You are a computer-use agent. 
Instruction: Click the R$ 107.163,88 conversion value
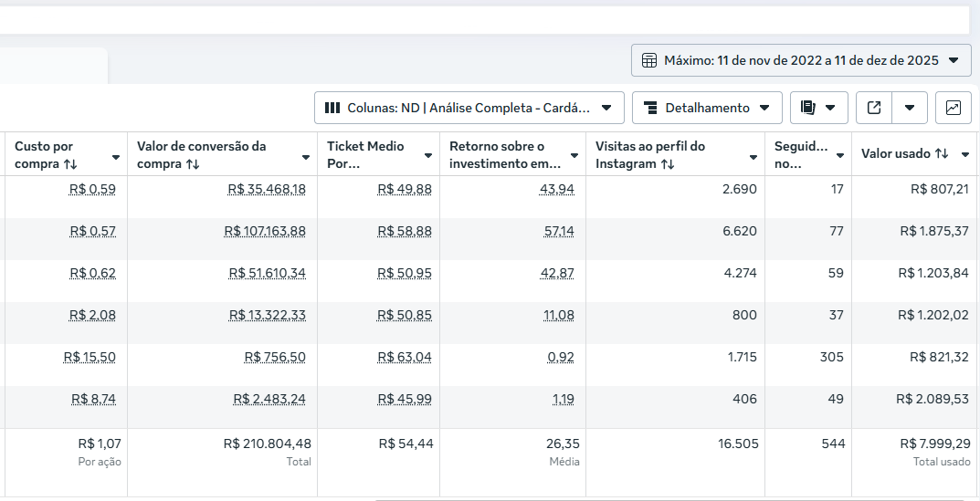coord(265,232)
